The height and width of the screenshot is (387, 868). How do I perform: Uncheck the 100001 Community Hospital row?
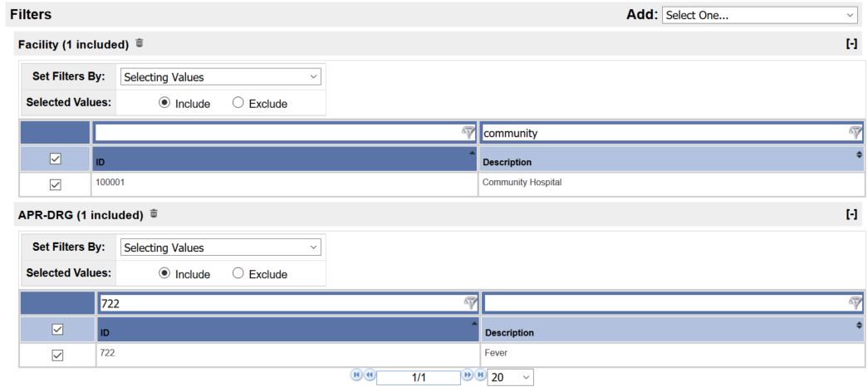click(x=56, y=185)
